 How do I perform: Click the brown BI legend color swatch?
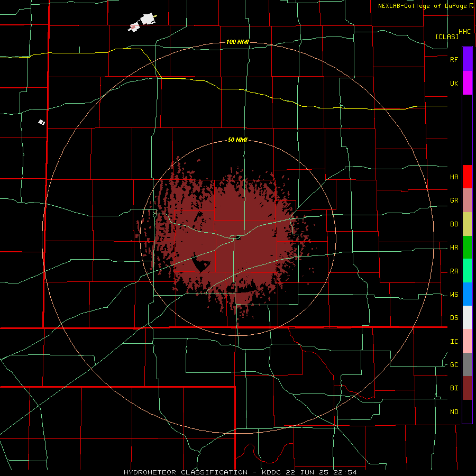click(467, 388)
